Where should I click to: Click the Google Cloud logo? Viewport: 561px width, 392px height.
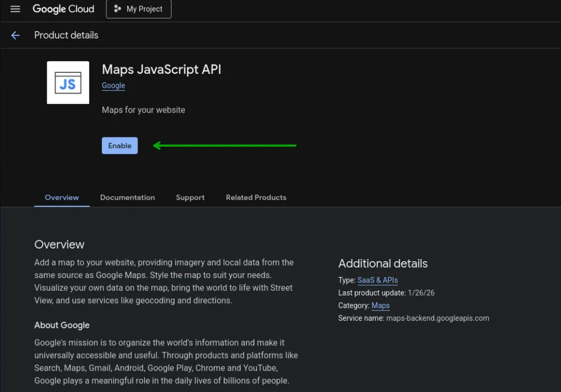click(x=64, y=9)
